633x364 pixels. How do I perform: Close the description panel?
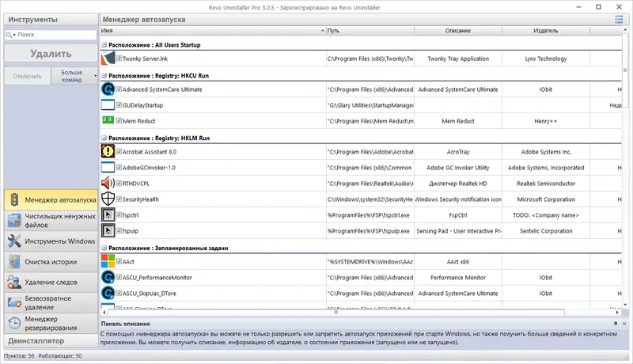pyautogui.click(x=624, y=323)
